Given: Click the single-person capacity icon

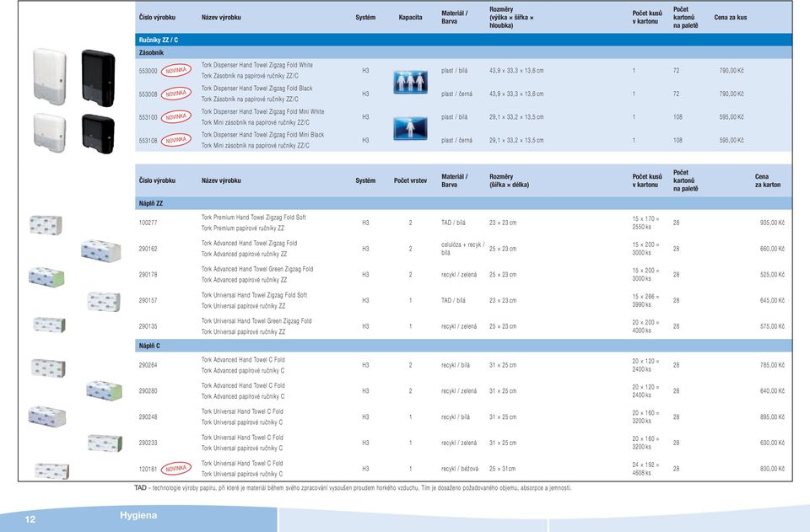Looking at the screenshot, I should 410,128.
